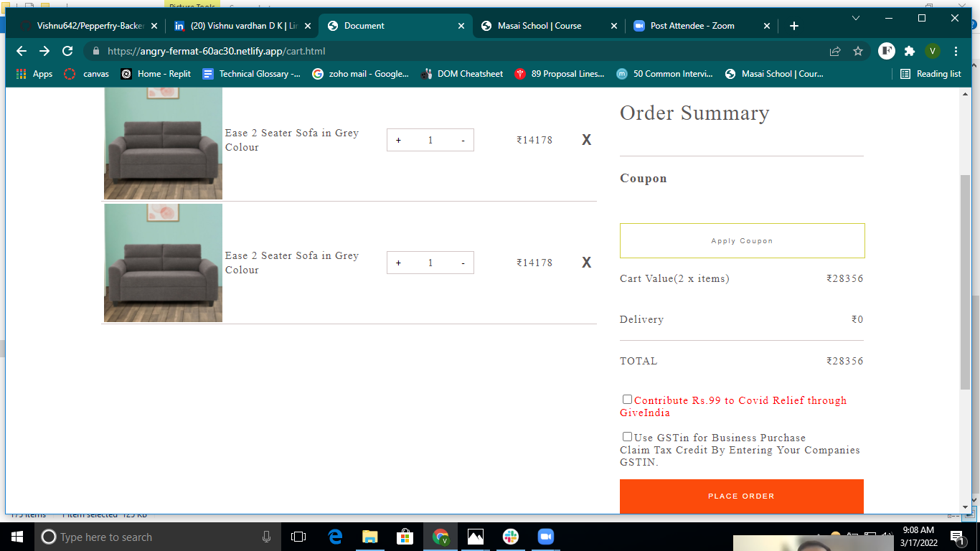Click the Place Order button

point(741,496)
